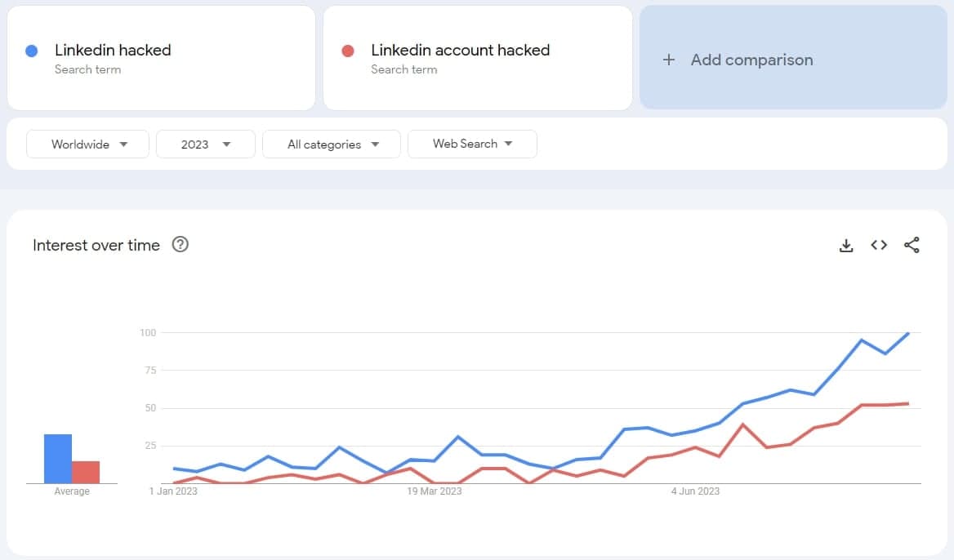Download the Interest over time data as CSV

(846, 245)
